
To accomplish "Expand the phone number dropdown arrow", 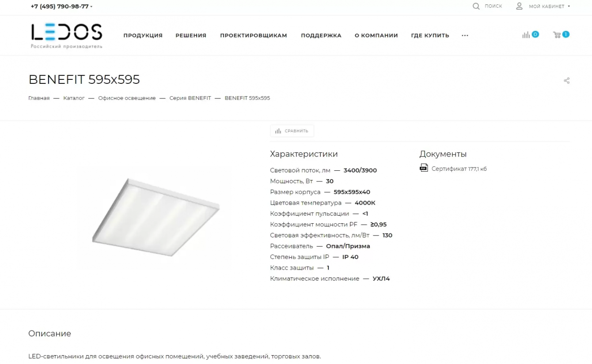I will pyautogui.click(x=91, y=7).
